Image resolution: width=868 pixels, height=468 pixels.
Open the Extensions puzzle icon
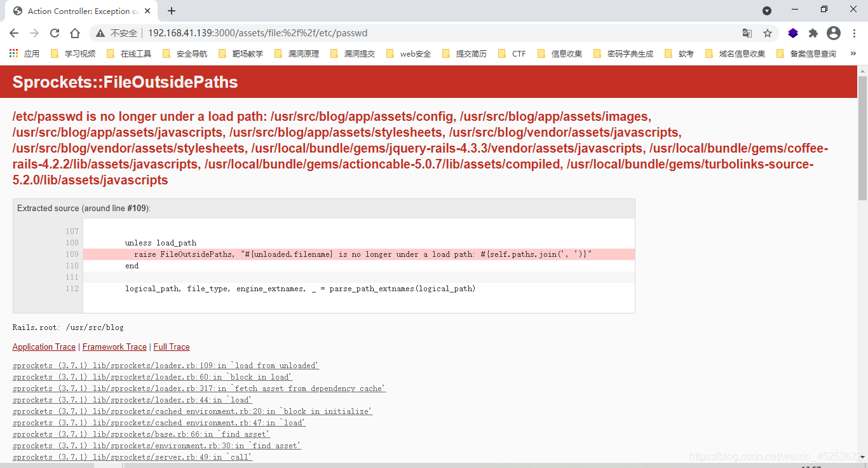[813, 33]
